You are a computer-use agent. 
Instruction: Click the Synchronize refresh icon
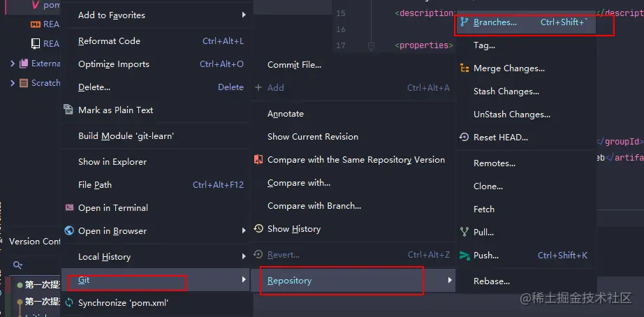pyautogui.click(x=69, y=302)
